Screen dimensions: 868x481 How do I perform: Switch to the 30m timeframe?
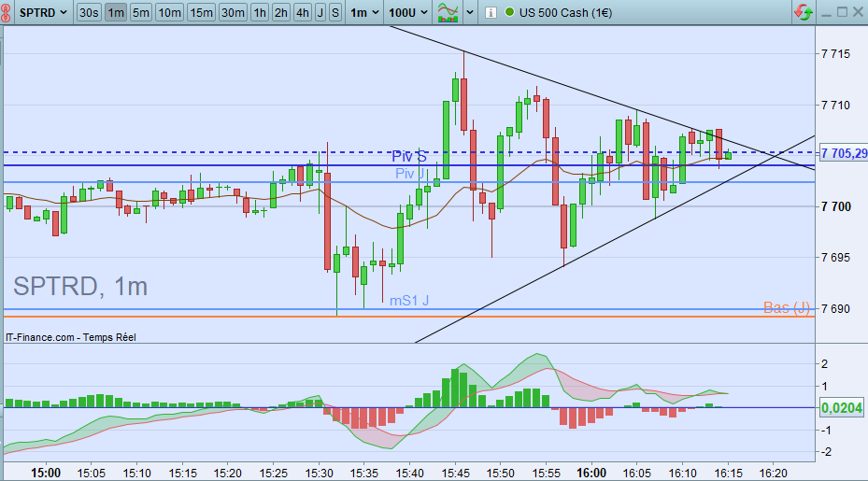tap(233, 12)
